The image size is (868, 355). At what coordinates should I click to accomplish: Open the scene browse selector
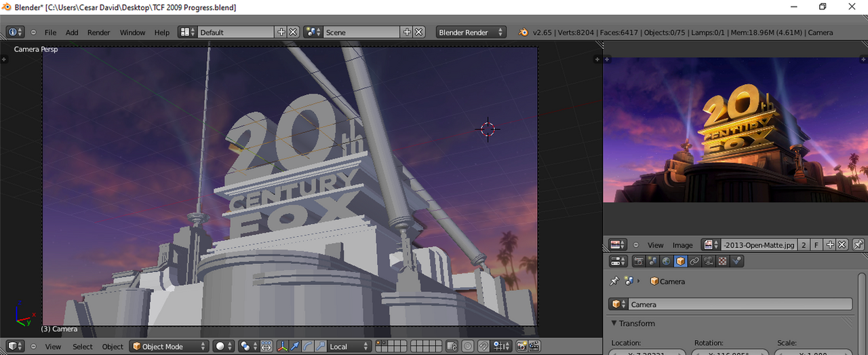coord(314,32)
